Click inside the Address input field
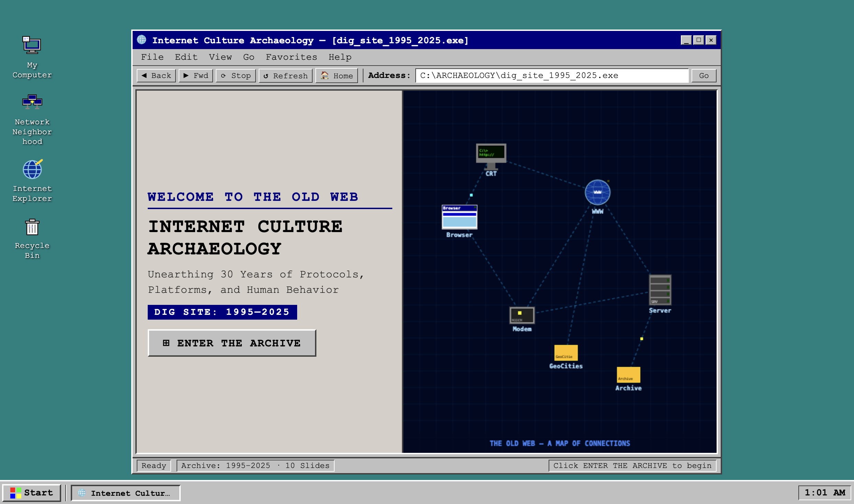The width and height of the screenshot is (854, 504). [552, 76]
